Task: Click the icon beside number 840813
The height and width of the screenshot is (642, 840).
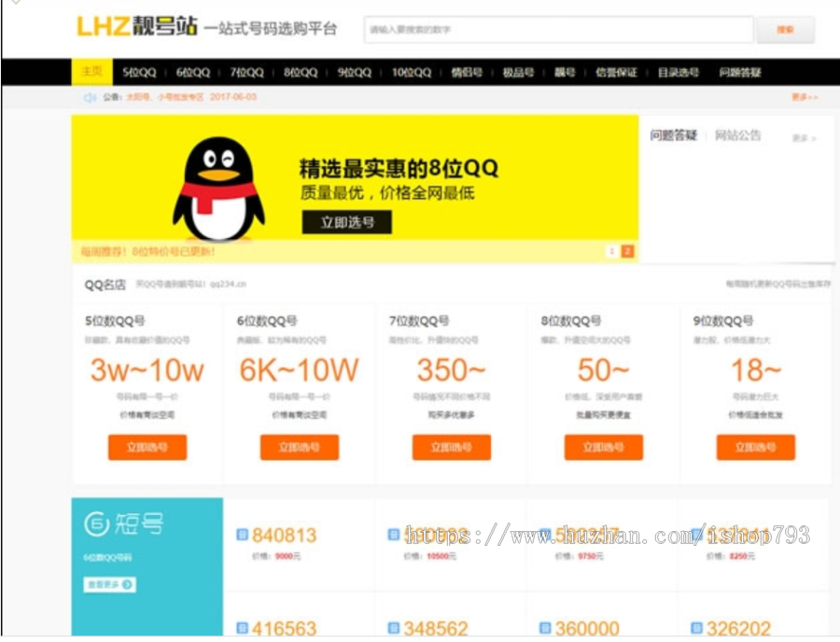Action: pyautogui.click(x=242, y=535)
